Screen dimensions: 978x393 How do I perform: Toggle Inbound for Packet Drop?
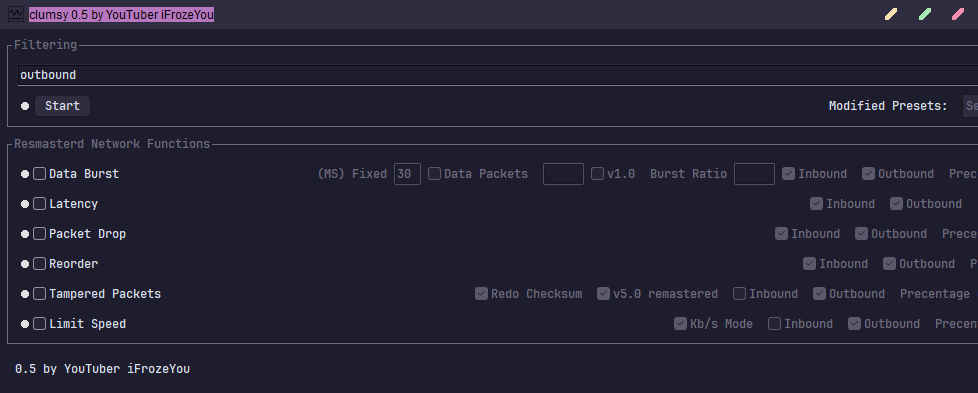tap(781, 234)
